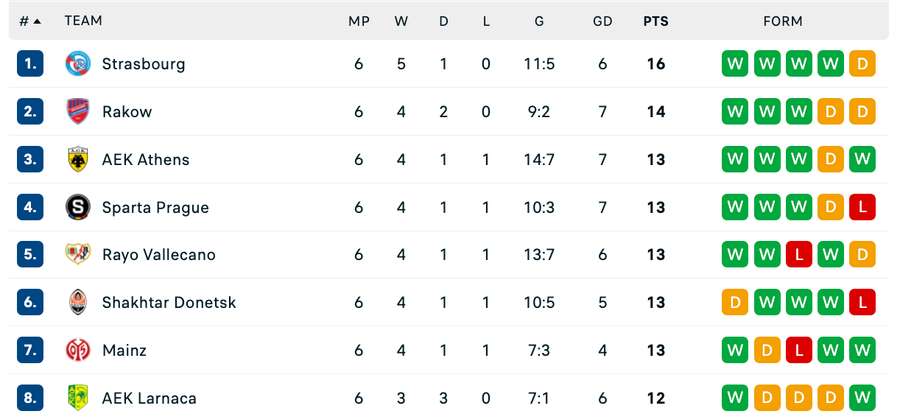This screenshot has height=417, width=900.
Task: Click Rayo Vallecano's red loss form badge
Action: click(x=798, y=254)
